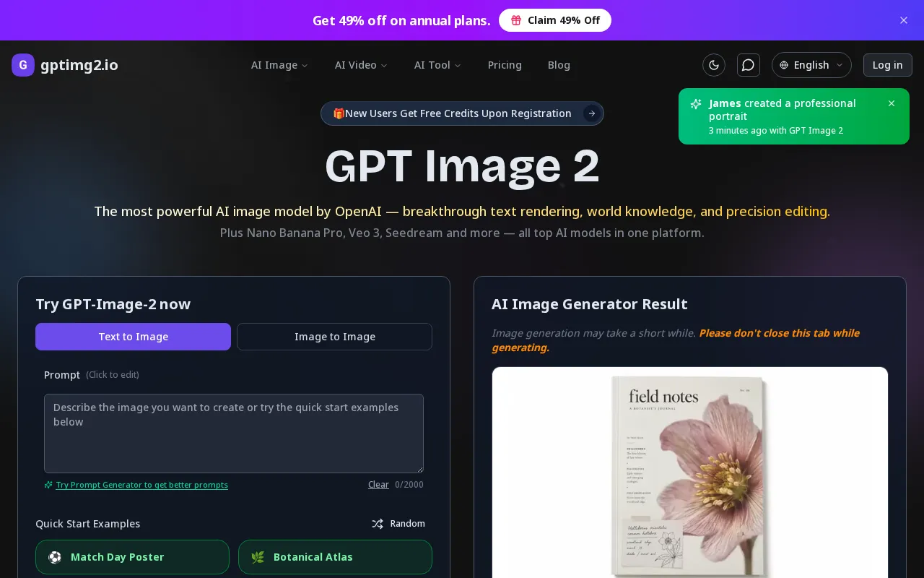Switch to the Image to Image tab
Image resolution: width=924 pixels, height=578 pixels.
click(x=335, y=337)
